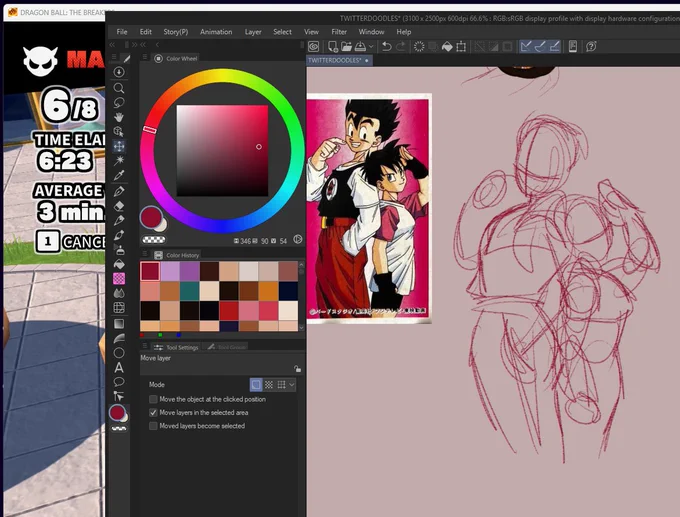The image size is (680, 517).
Task: Click the Fill icon in command bar
Action: 447,46
